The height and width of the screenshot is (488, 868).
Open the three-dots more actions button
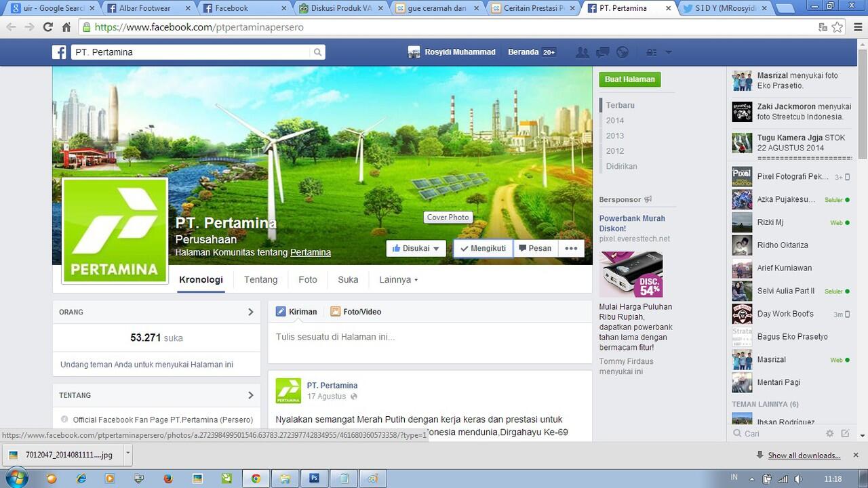(x=571, y=248)
